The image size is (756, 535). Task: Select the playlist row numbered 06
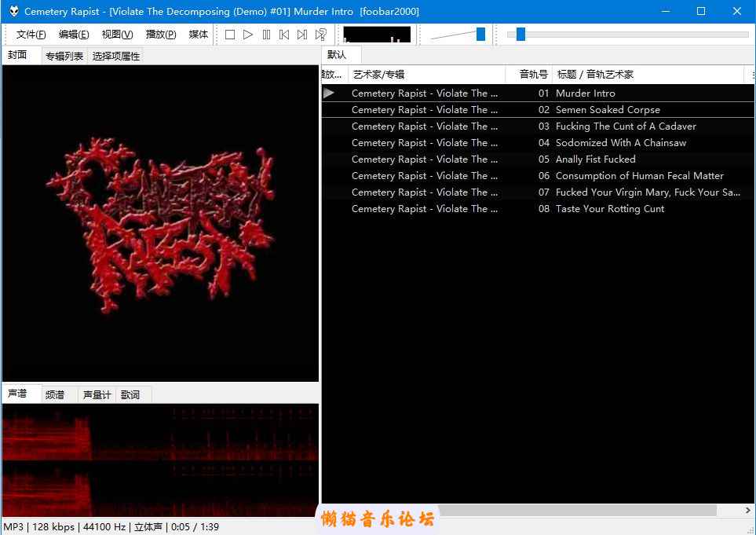[x=538, y=176]
